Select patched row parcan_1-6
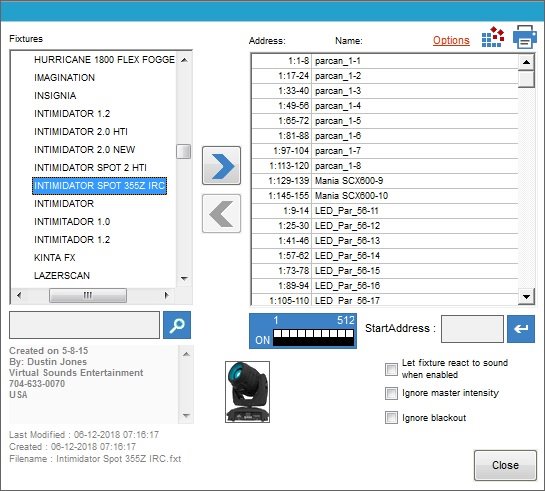The height and width of the screenshot is (491, 545). click(x=384, y=136)
